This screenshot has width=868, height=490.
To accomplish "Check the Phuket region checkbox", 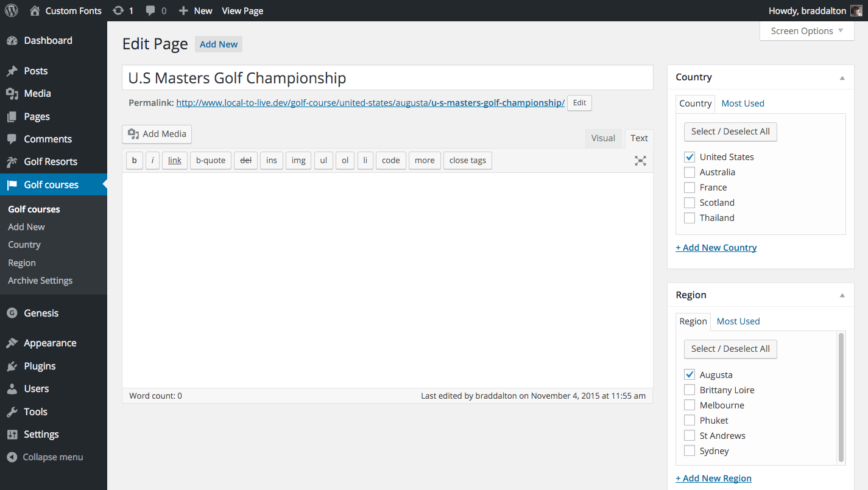I will click(x=690, y=421).
